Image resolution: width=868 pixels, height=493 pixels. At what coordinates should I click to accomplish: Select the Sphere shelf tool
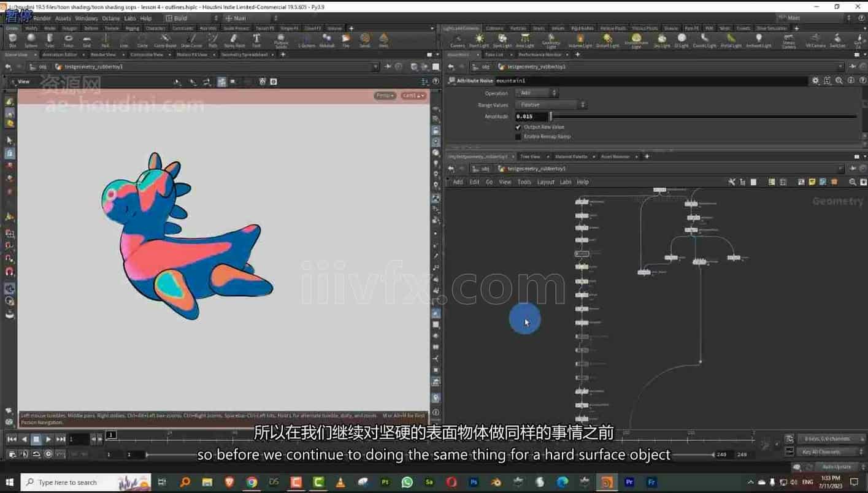[x=31, y=41]
